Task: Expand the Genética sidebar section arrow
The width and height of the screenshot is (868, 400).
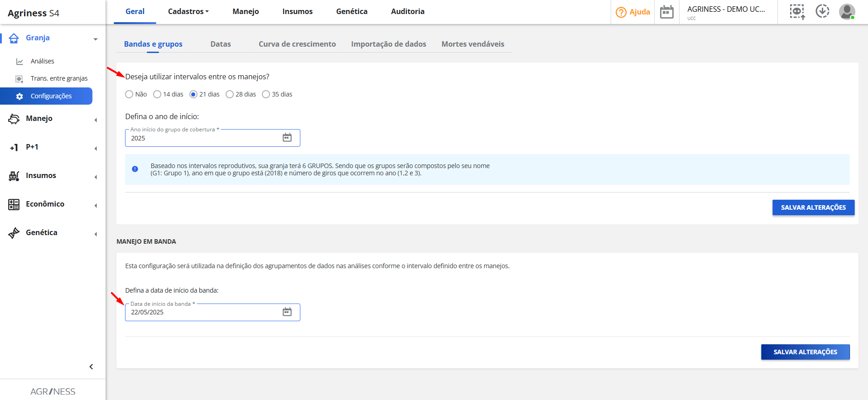Action: pos(96,234)
